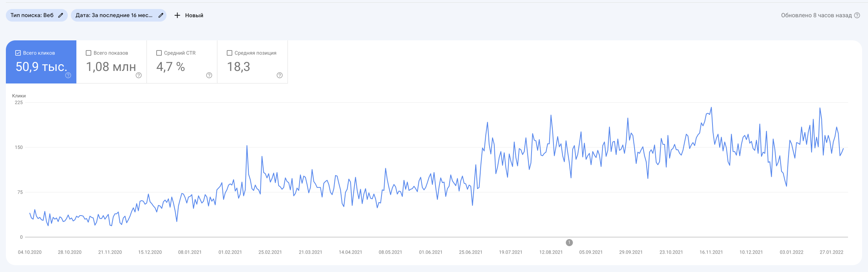Open the help icon in the Средняя позиция card

[x=280, y=75]
